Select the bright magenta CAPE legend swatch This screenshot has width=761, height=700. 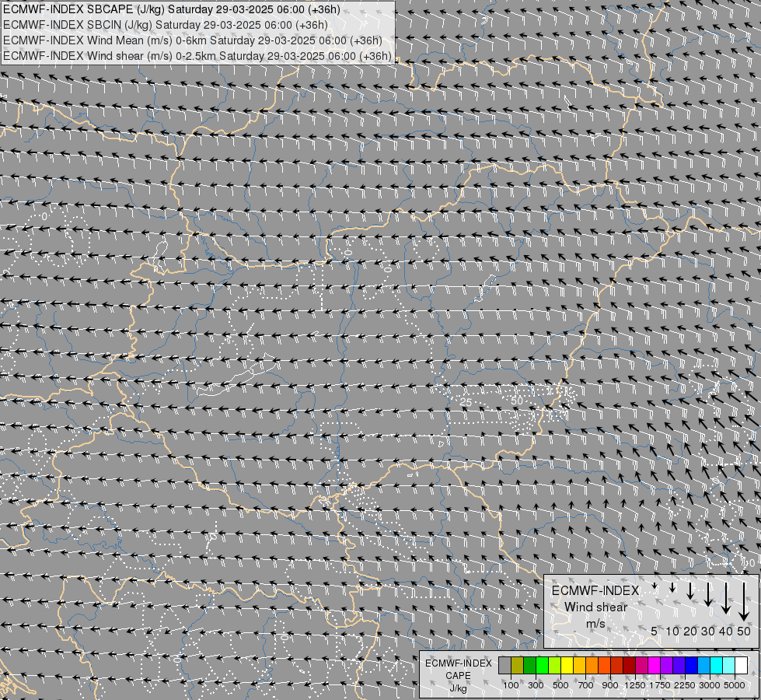655,665
